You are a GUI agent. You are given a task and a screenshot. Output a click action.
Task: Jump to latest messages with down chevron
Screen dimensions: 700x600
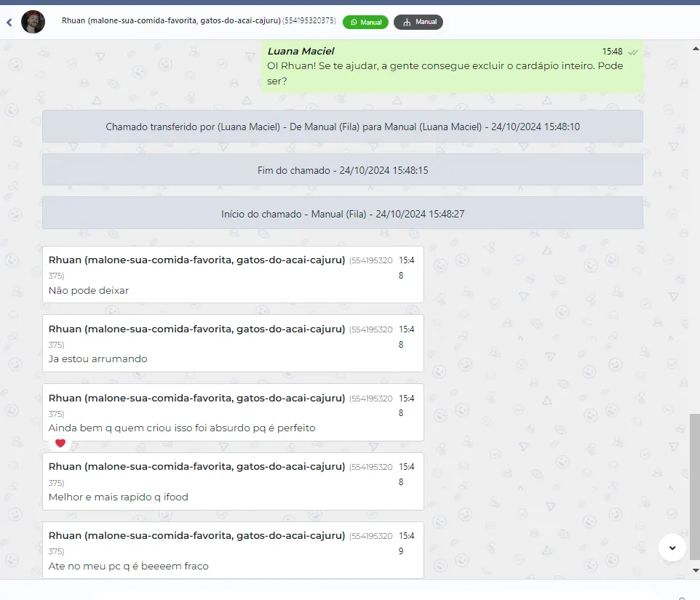[672, 548]
